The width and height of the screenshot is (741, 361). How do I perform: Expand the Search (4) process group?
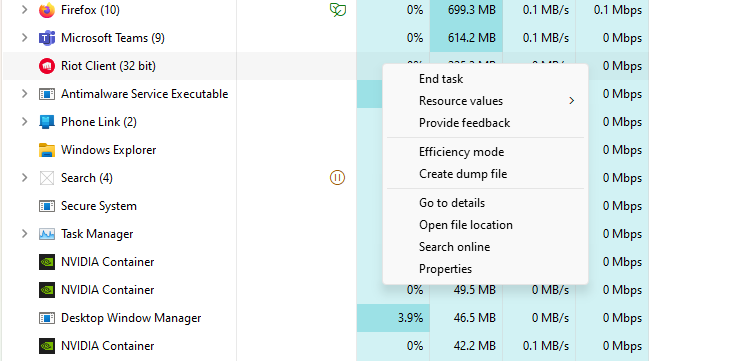point(25,178)
